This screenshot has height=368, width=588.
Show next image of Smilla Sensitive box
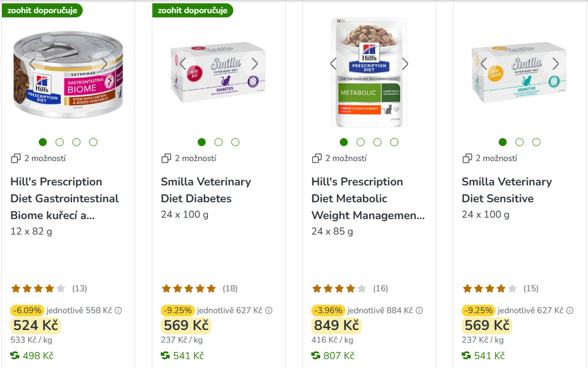click(x=555, y=64)
